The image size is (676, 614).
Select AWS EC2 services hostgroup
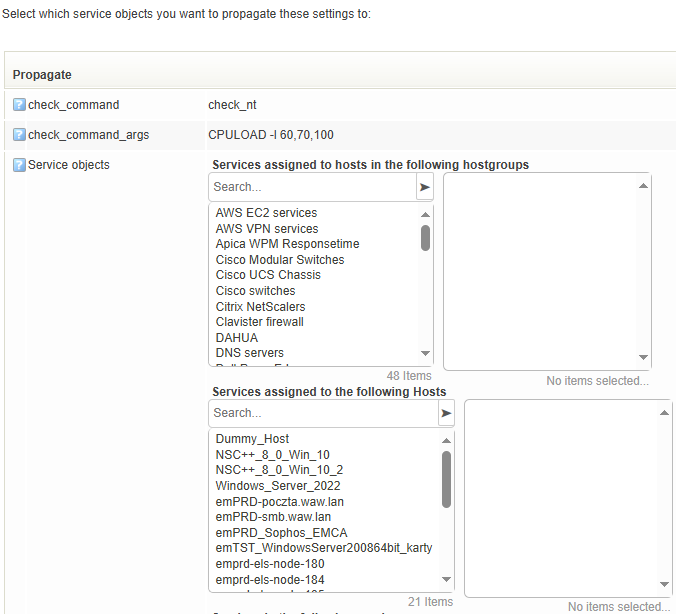(x=266, y=213)
